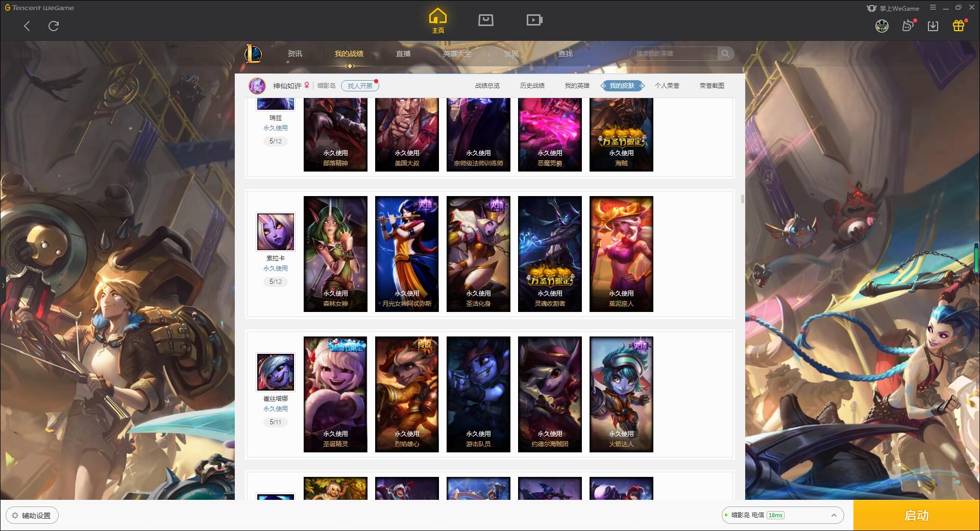This screenshot has width=980, height=531.
Task: Open the 蕉泥座人 skin card
Action: [x=621, y=254]
